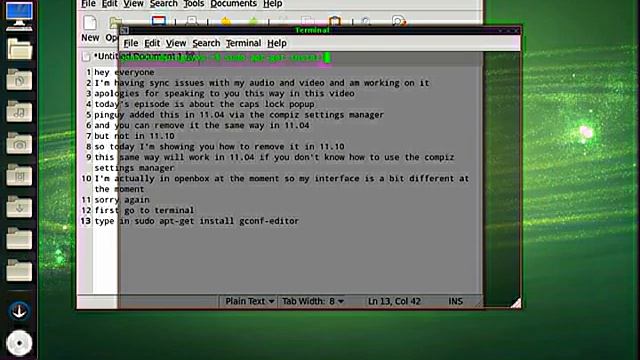Open gedit's Search menu
640x360 pixels.
click(x=163, y=4)
